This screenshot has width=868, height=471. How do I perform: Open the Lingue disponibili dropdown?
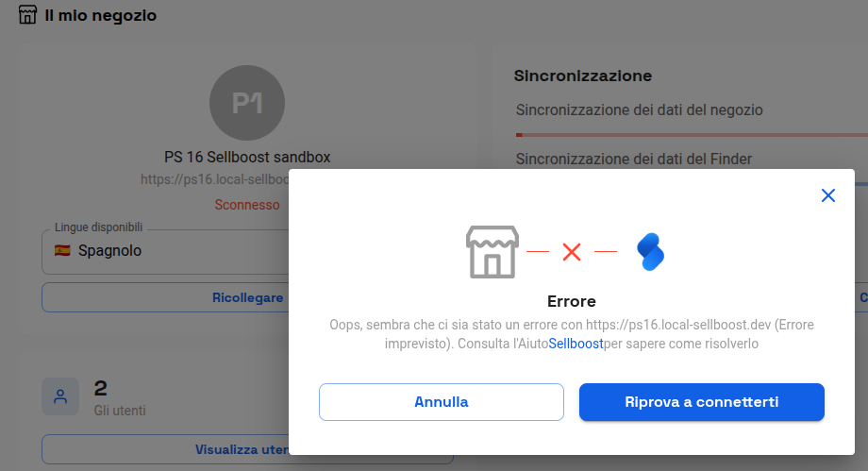coord(165,252)
